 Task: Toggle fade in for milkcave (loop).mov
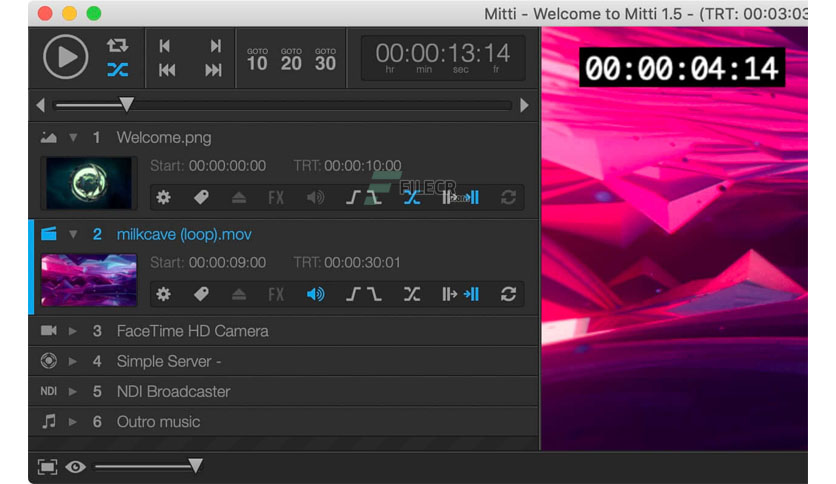tap(353, 294)
